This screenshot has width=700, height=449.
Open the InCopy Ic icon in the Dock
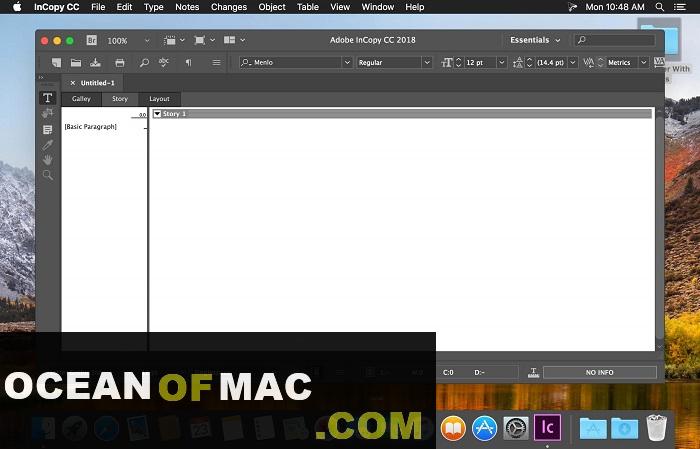547,428
